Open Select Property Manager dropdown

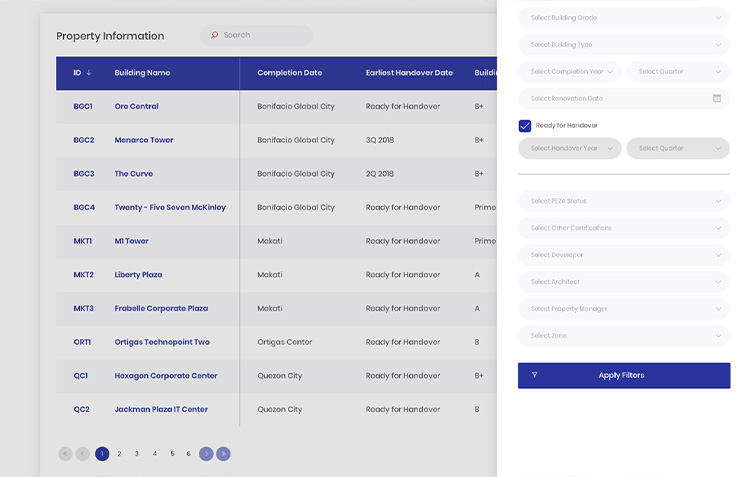click(x=623, y=309)
